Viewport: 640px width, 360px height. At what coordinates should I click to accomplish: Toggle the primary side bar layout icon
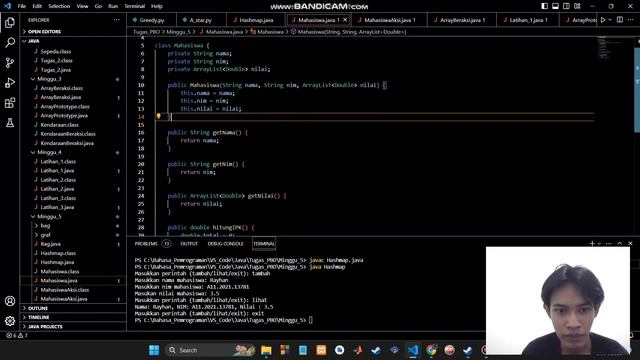544,6
